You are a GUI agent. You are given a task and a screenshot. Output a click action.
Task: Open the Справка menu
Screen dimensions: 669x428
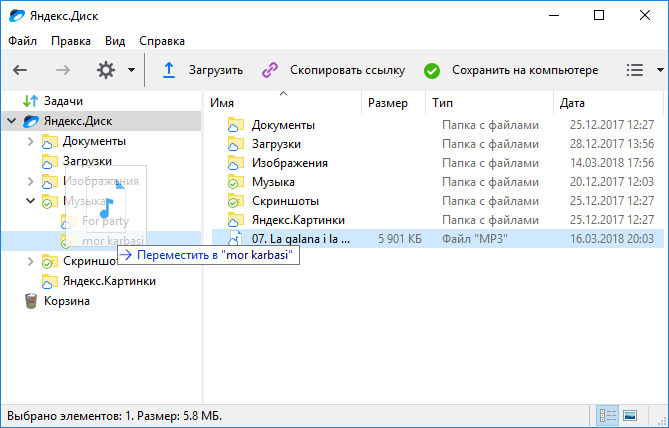pos(161,41)
